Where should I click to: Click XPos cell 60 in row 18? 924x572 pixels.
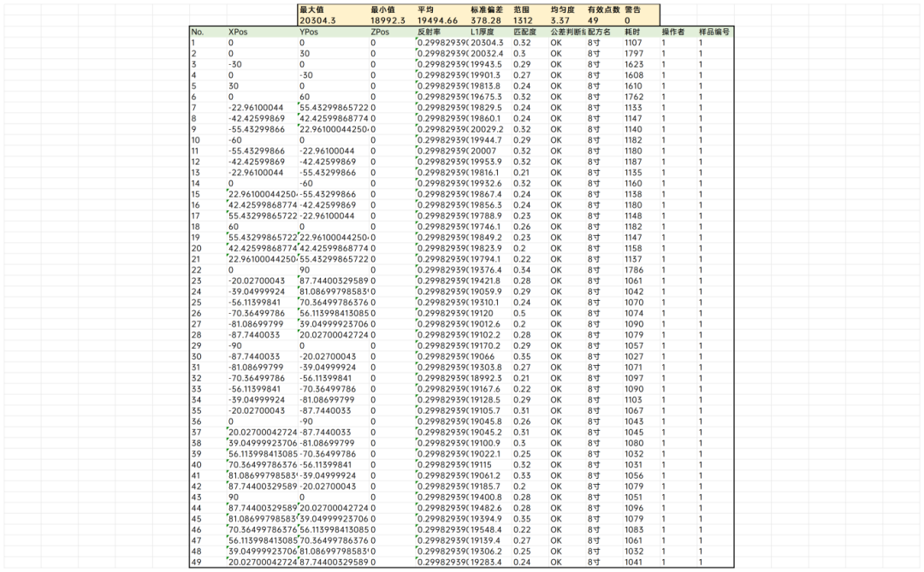pos(263,227)
